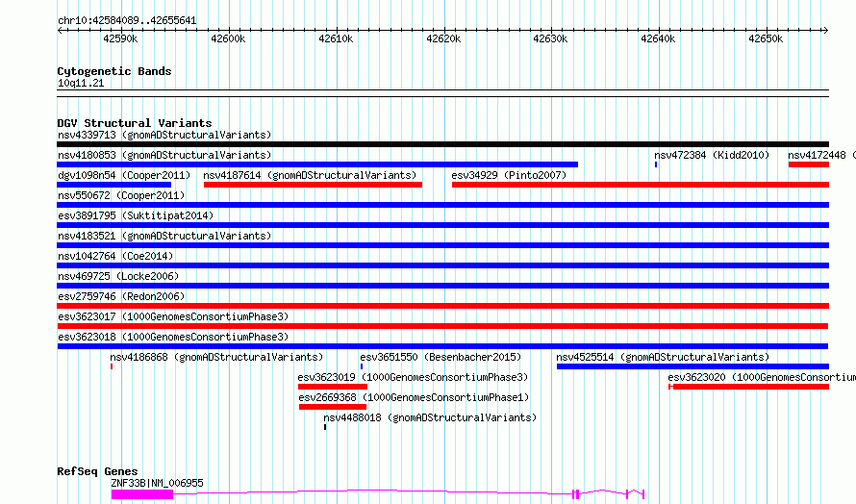Click the nsv4172448 red variant bar

coord(809,164)
